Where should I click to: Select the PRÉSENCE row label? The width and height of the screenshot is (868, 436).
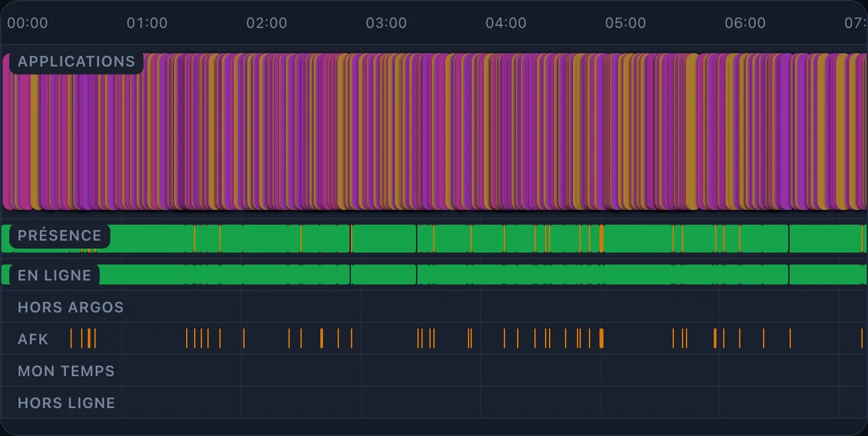[60, 236]
